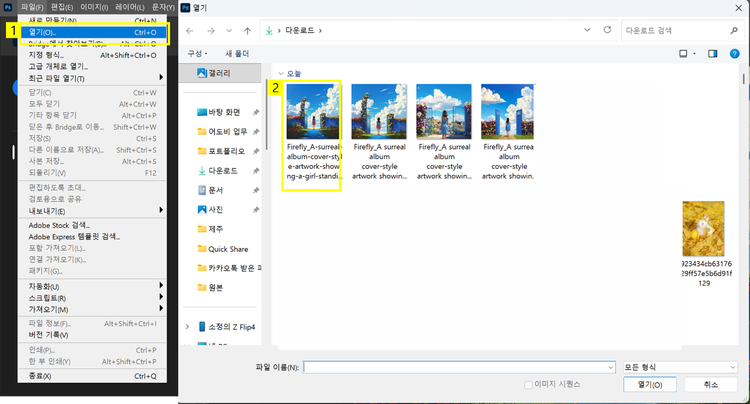Screen dimensions: 750x404
Task: Click the green download icon in address bar
Action: [x=269, y=30]
